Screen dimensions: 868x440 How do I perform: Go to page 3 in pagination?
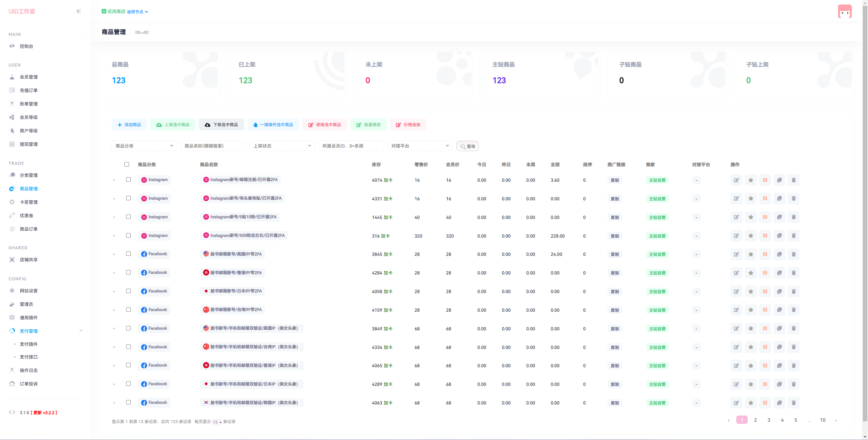click(768, 420)
